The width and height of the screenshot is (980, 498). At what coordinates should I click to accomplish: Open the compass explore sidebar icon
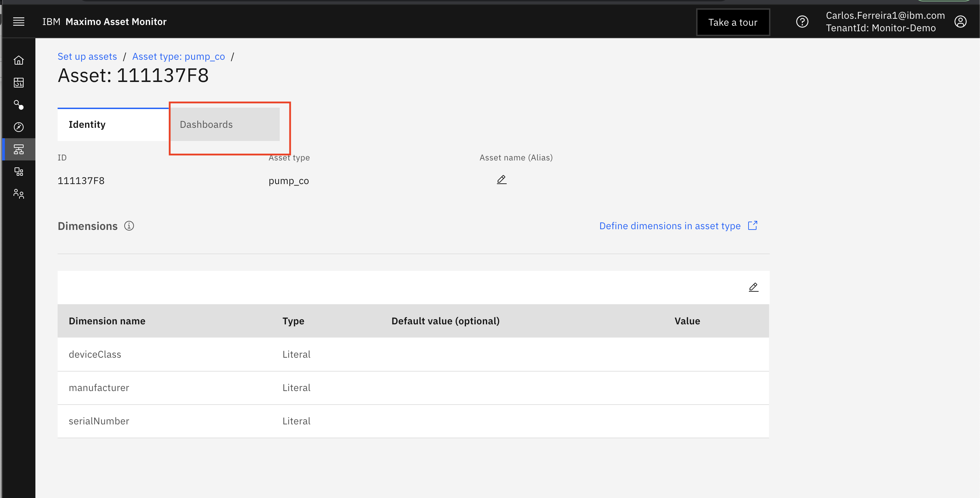19,127
